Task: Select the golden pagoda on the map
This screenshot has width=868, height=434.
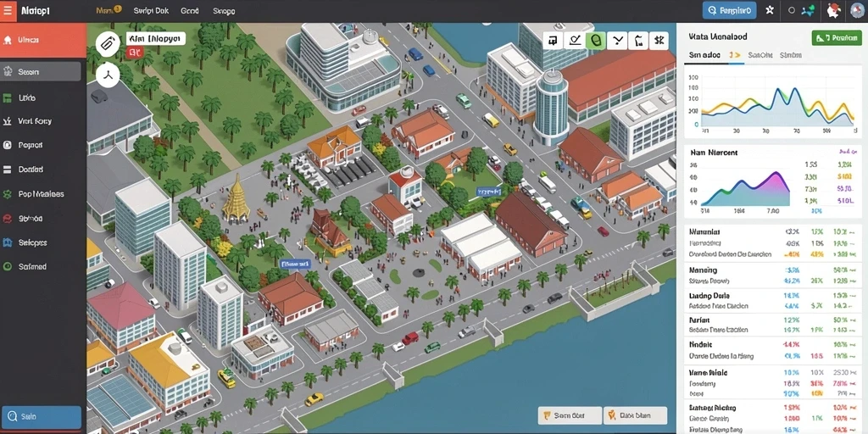Action: tap(236, 199)
